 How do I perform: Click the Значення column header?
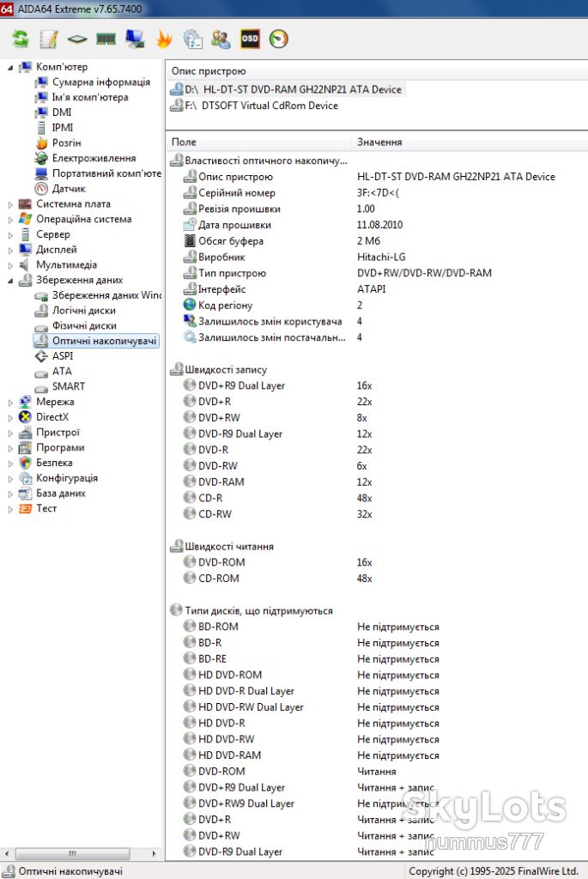point(470,142)
